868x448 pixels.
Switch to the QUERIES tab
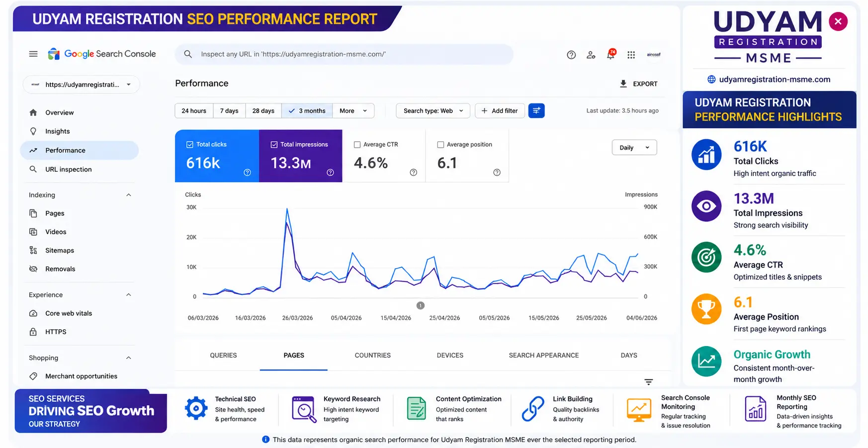[223, 355]
